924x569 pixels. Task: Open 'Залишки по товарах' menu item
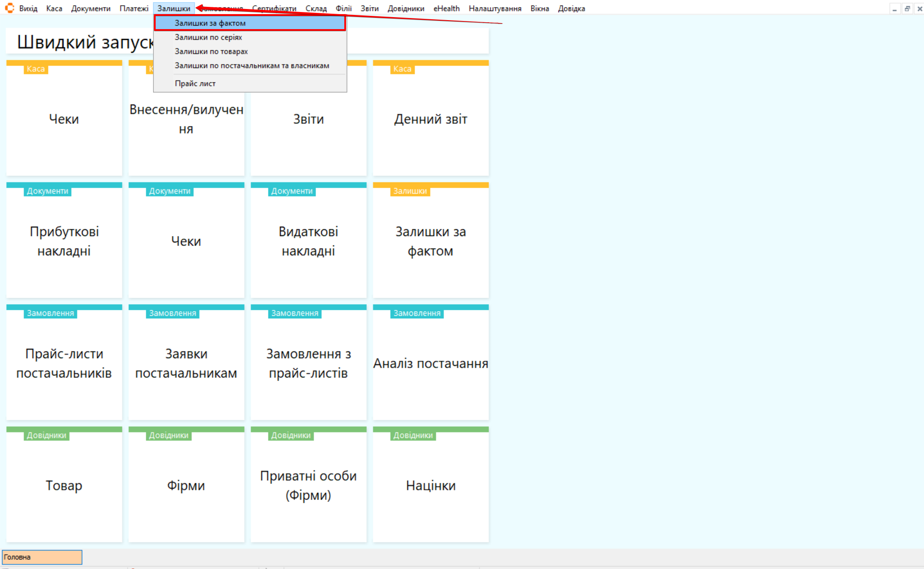211,51
